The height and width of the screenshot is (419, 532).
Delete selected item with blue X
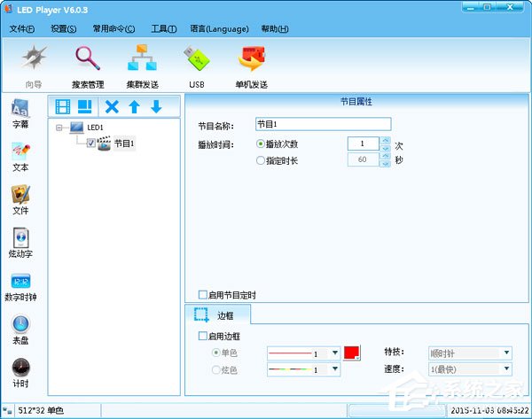pyautogui.click(x=112, y=107)
